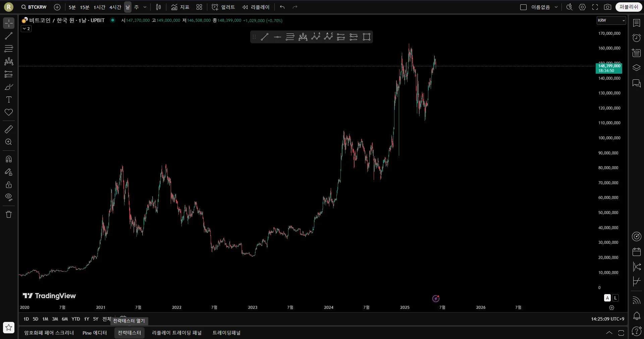Toggle lock all drawings
This screenshot has width=644, height=339.
9,185
